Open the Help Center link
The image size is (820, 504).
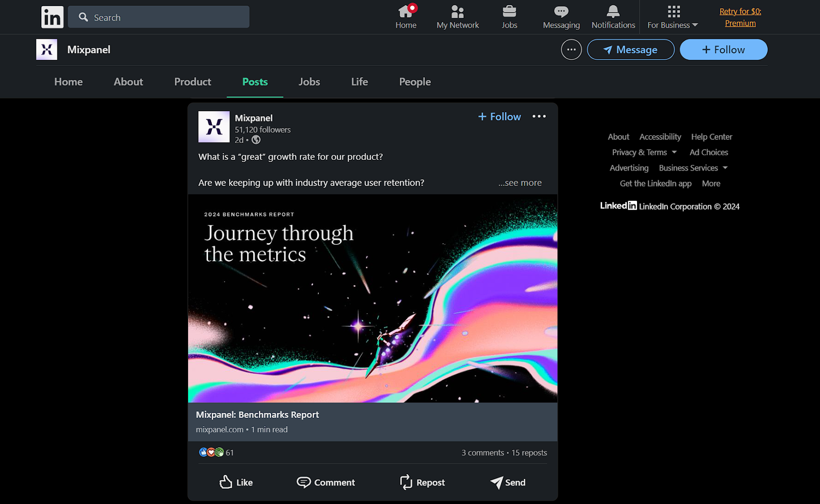711,137
